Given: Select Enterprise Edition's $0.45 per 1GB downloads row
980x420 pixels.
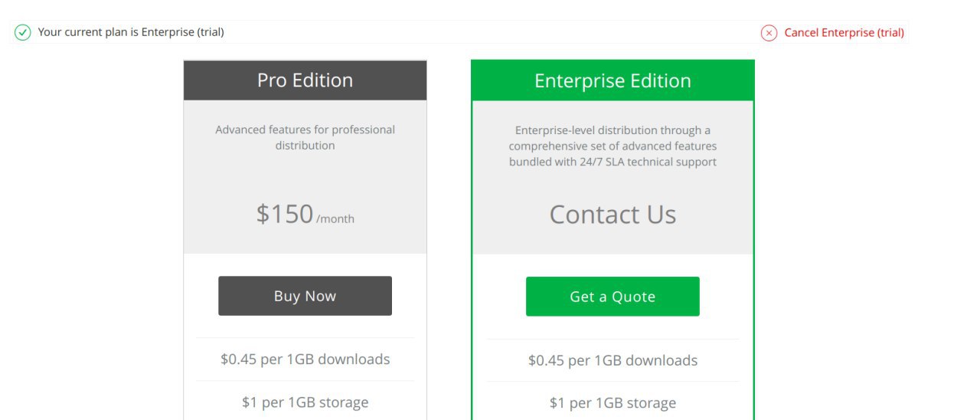Looking at the screenshot, I should pyautogui.click(x=612, y=360).
